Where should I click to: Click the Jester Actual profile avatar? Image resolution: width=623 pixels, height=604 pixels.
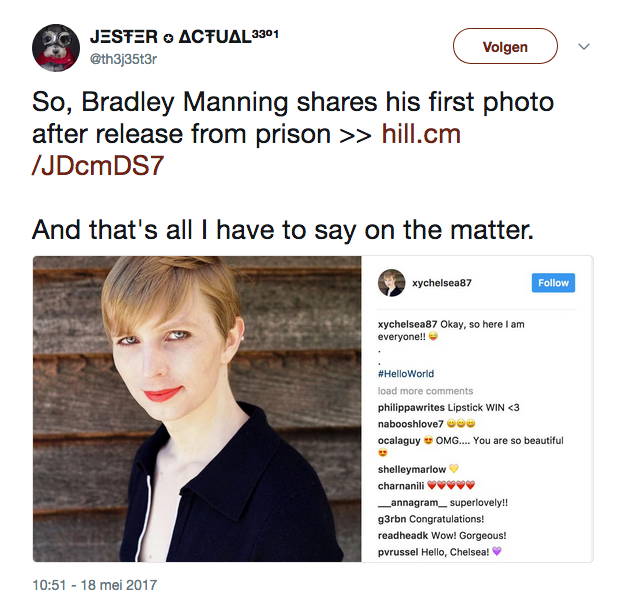[57, 47]
